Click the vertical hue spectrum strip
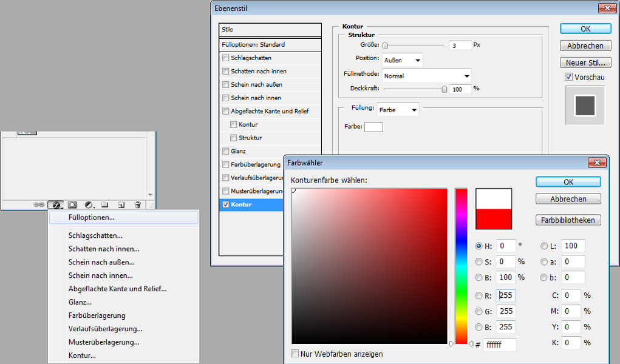The width and height of the screenshot is (620, 364). 461,266
